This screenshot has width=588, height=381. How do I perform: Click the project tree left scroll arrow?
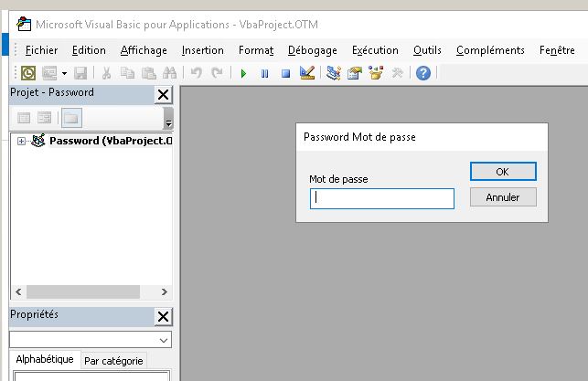[x=18, y=291]
